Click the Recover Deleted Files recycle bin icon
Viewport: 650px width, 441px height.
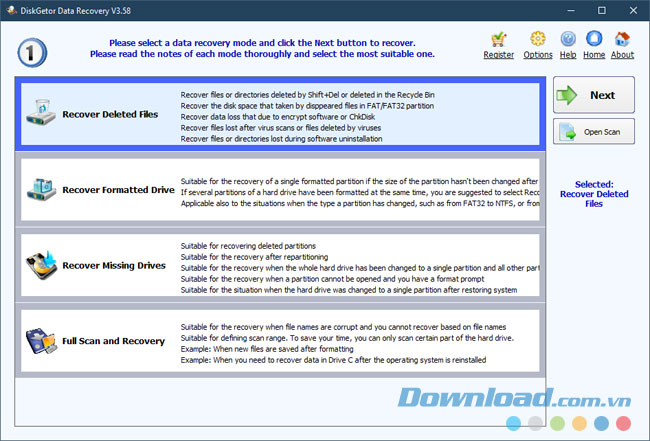(x=41, y=112)
